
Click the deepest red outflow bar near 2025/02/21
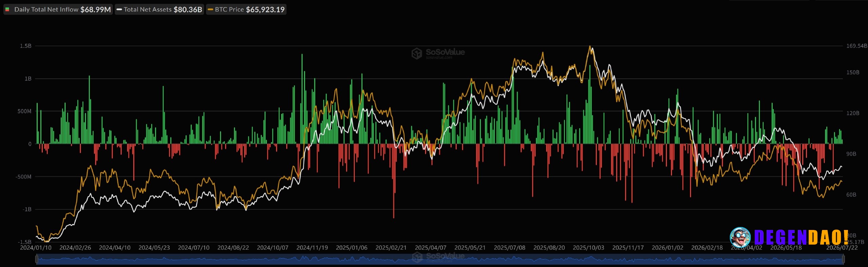393,181
